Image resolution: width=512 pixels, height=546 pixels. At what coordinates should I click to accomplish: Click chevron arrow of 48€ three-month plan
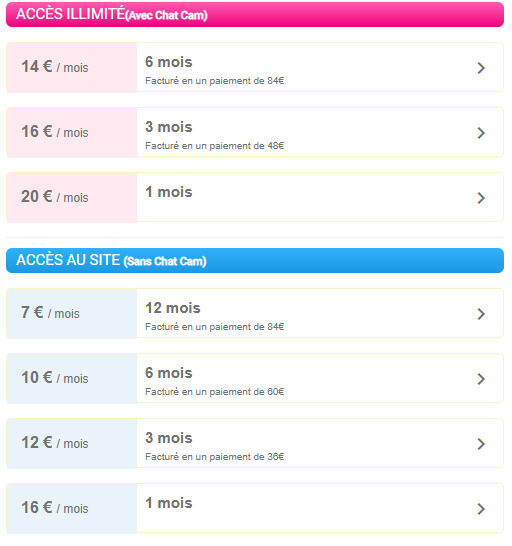[x=481, y=133]
